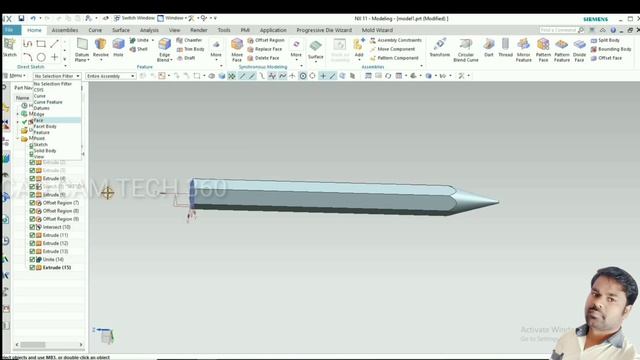
Task: Select the Circle sketch tool
Action: (41, 57)
